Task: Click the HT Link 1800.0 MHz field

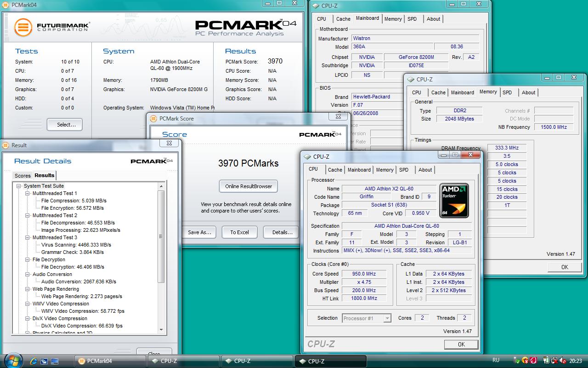Action: 364,298
